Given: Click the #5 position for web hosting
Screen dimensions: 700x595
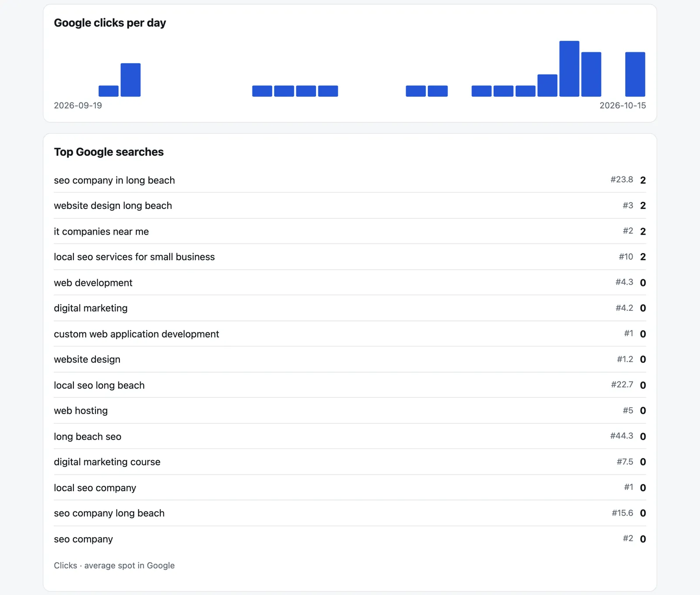Looking at the screenshot, I should pos(628,410).
